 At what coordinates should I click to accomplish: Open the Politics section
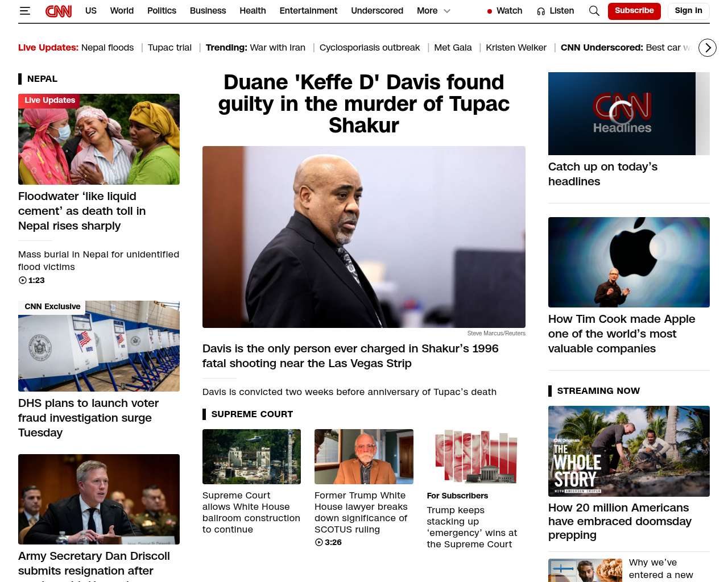coord(162,11)
